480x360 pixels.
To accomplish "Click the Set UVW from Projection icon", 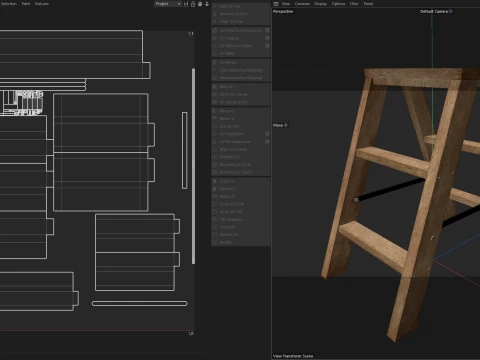I will tap(215, 30).
